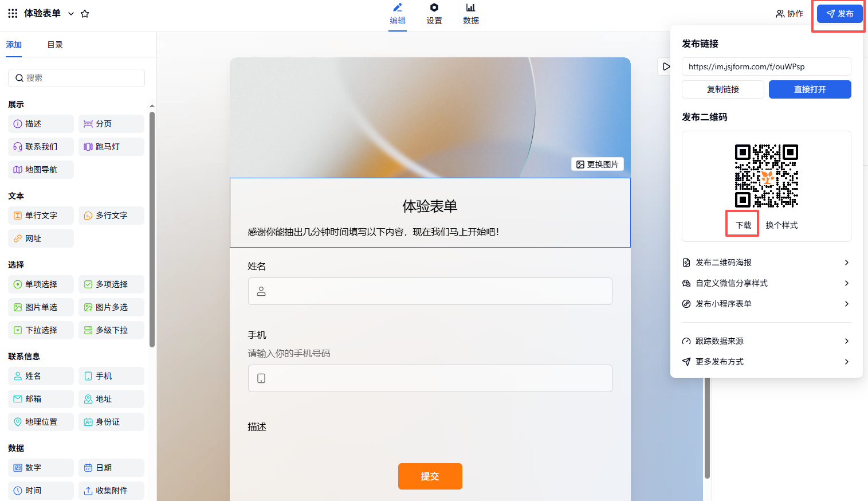Add the 身份证 ID card field

pyautogui.click(x=111, y=422)
